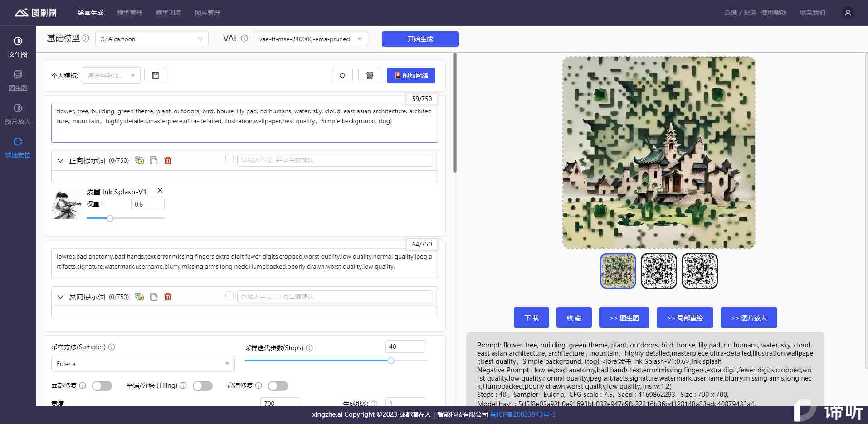Select the second QR code thumbnail
The image size is (868, 424).
point(659,271)
